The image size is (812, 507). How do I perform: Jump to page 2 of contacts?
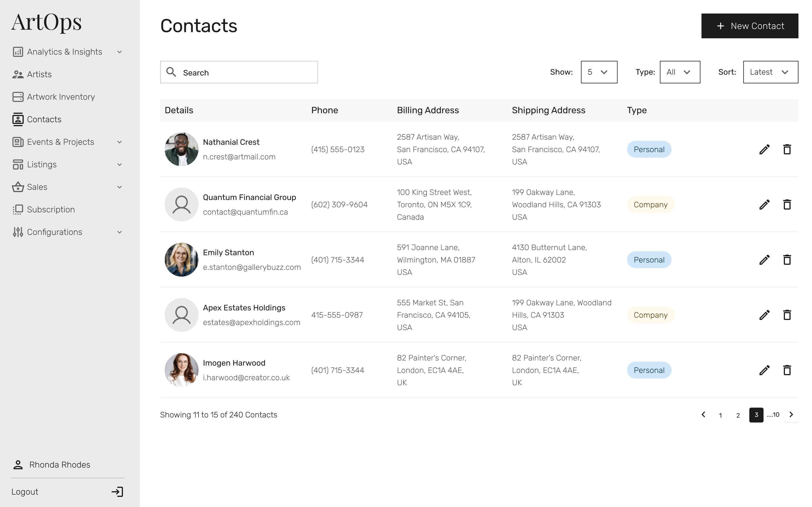(738, 415)
